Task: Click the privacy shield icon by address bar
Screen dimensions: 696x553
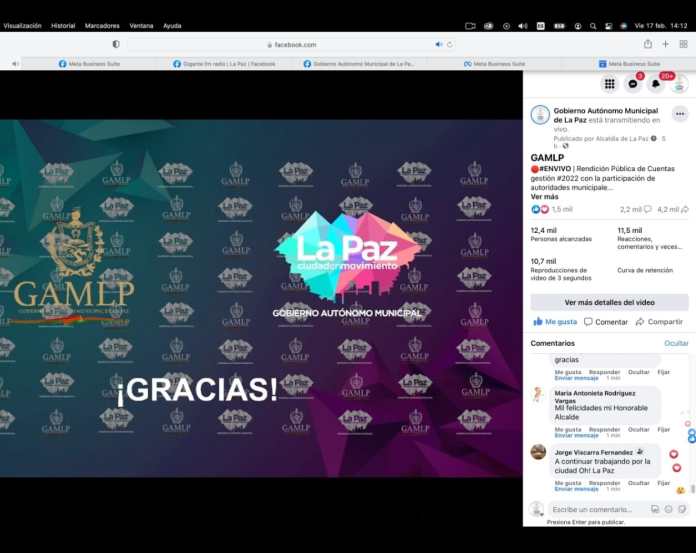Action: (x=116, y=44)
